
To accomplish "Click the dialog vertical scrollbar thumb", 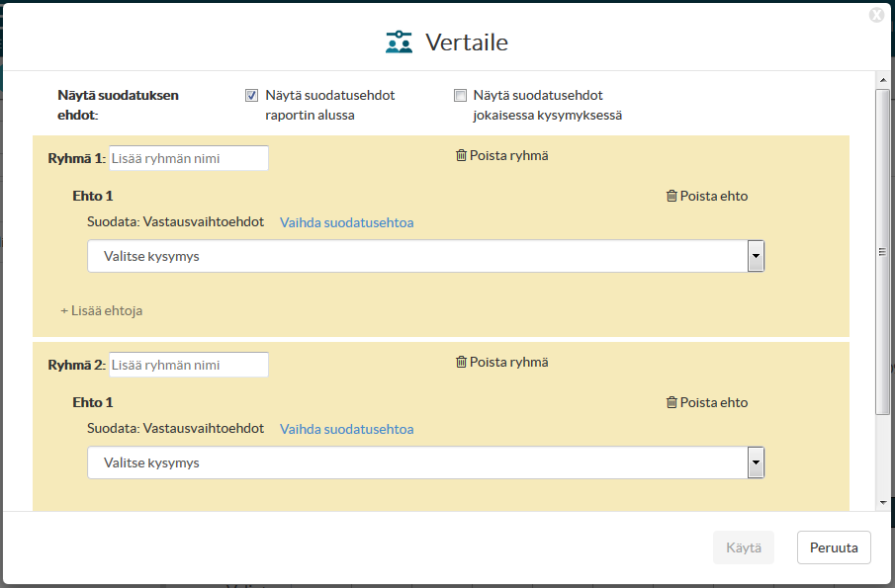I will click(883, 252).
